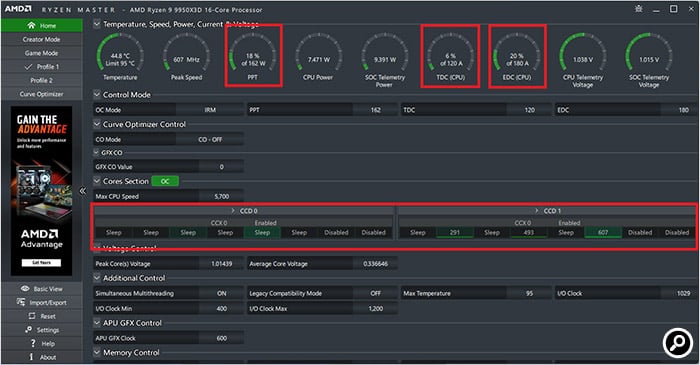This screenshot has height=365, width=700.
Task: Click the I/O Clock Min value 400
Action: click(221, 308)
